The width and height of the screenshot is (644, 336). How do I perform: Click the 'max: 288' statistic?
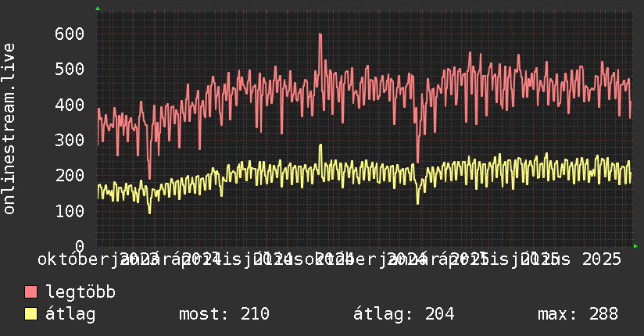tap(578, 314)
